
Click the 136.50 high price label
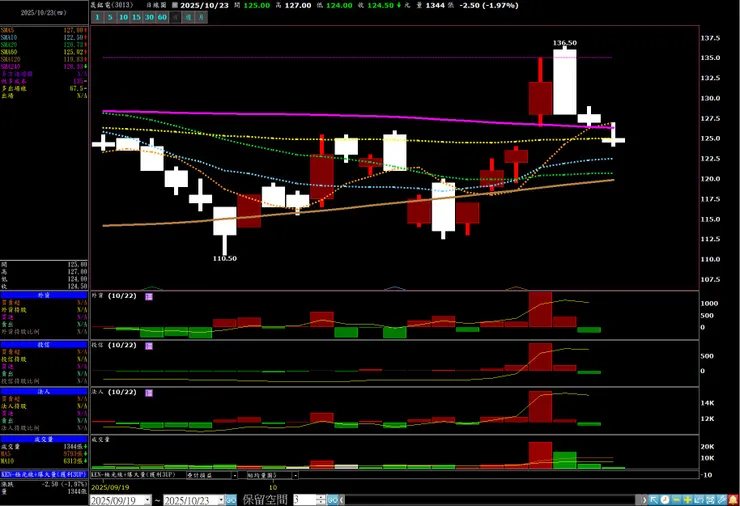564,43
